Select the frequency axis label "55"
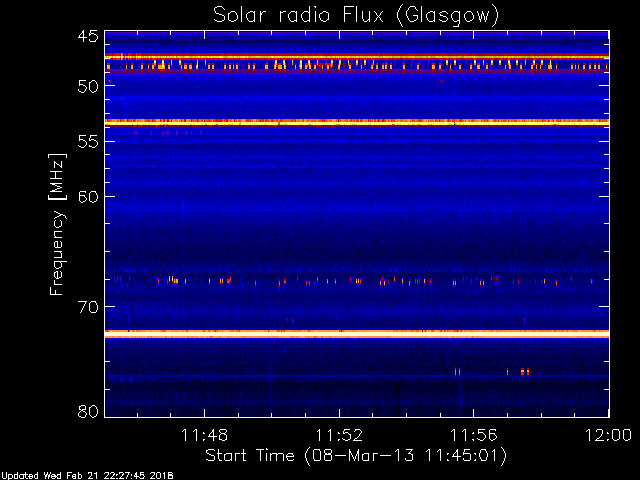 point(88,142)
